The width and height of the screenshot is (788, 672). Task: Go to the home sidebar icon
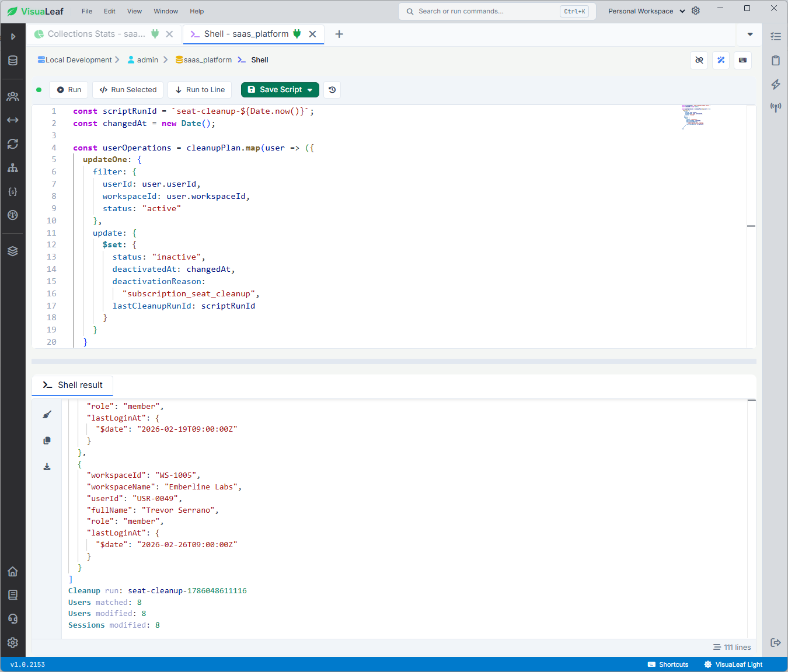coord(13,572)
